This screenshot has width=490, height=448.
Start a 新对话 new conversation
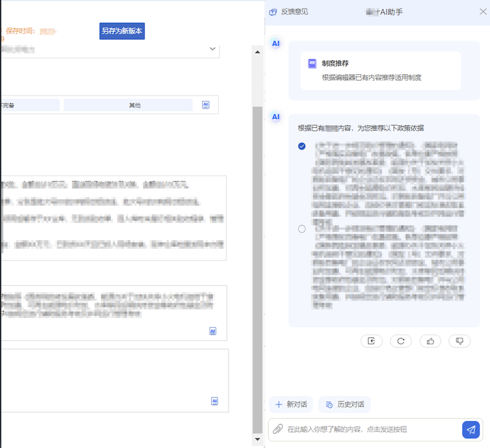(x=291, y=404)
